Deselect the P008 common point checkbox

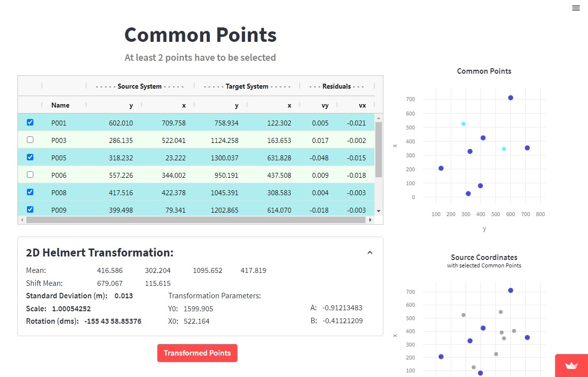coord(30,192)
